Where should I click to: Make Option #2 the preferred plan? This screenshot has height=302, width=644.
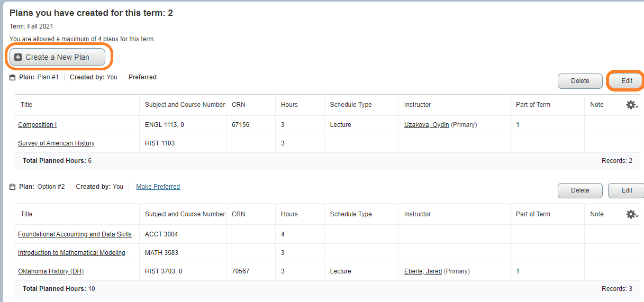click(158, 187)
